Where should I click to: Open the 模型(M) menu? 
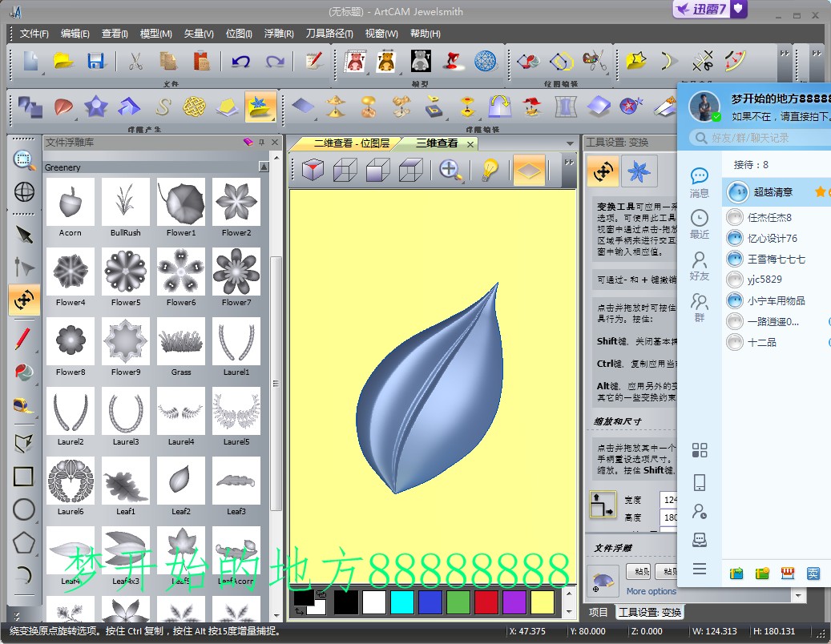[x=155, y=34]
